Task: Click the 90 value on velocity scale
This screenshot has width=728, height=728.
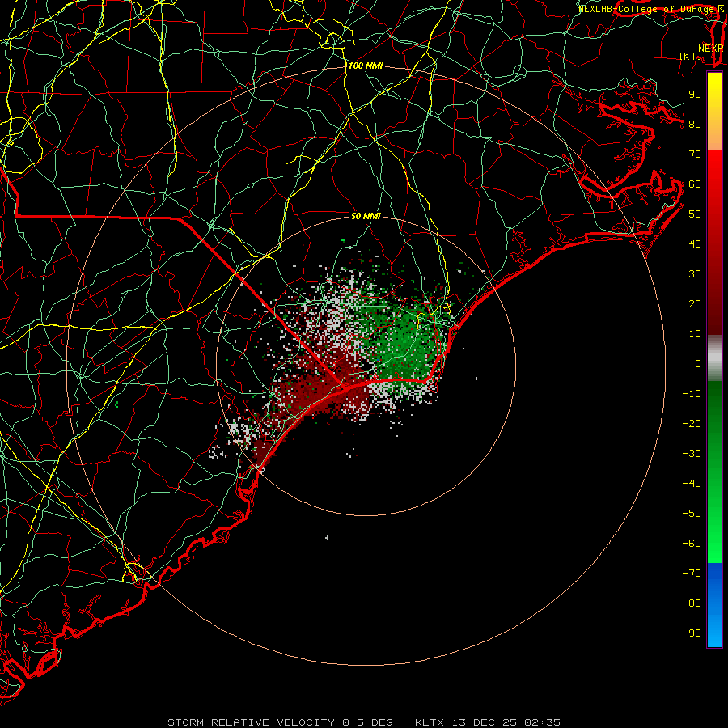Action: coord(695,95)
